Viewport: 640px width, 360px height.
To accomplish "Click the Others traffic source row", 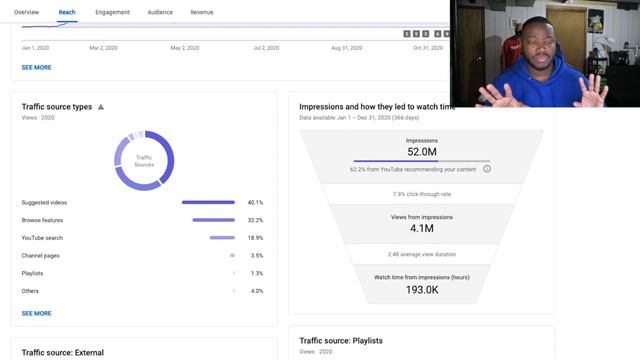I will [142, 291].
